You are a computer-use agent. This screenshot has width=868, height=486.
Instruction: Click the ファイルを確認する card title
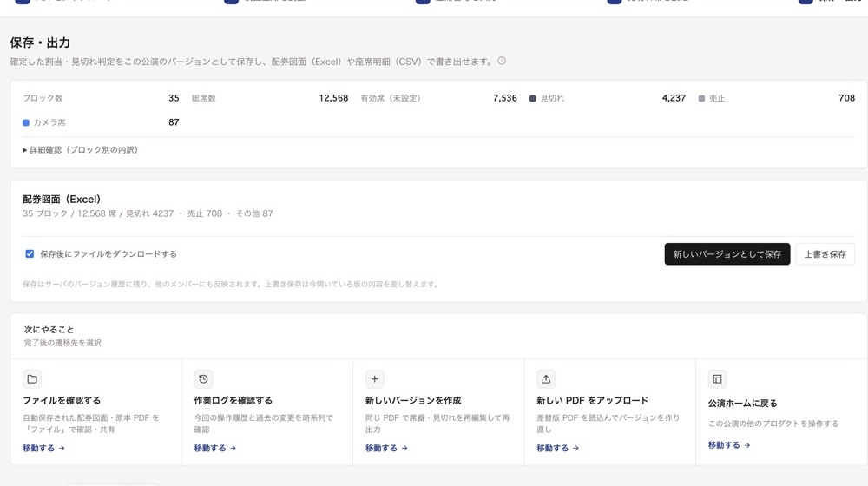pyautogui.click(x=62, y=400)
